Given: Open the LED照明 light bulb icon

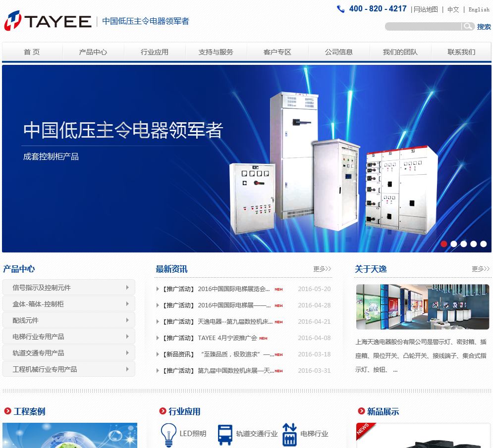Looking at the screenshot, I should 168,435.
